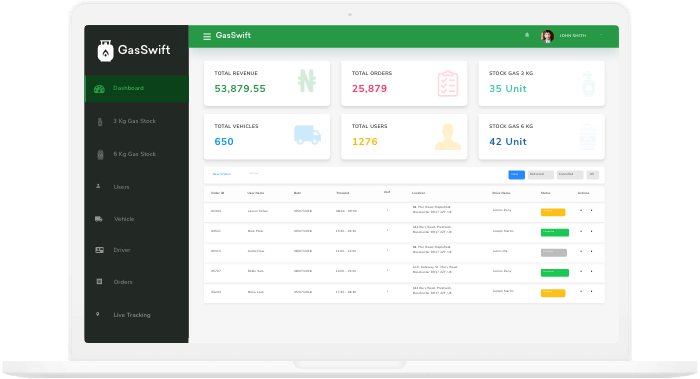This screenshot has width=700, height=379.
Task: Click the 3 Kg Gas Stock cylinder icon
Action: 100,121
